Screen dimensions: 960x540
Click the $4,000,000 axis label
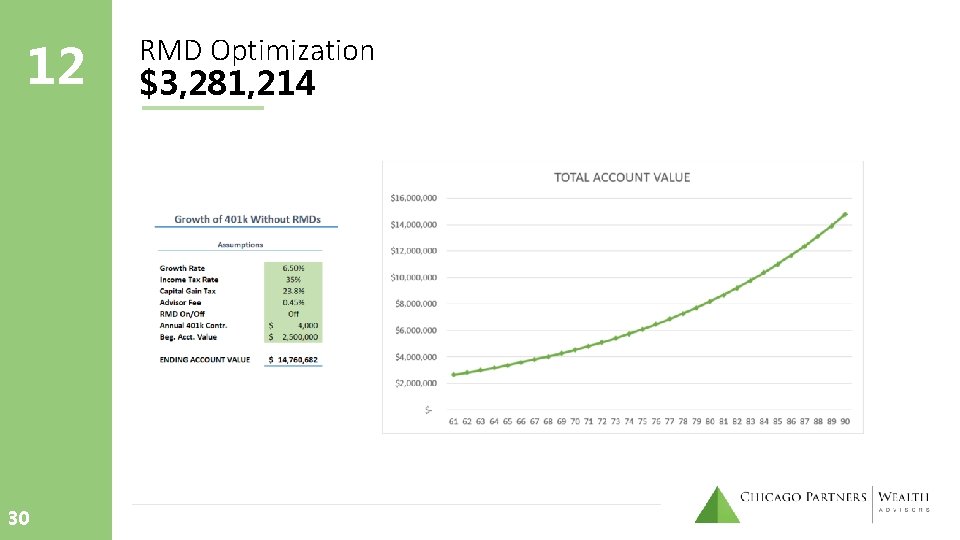pos(416,356)
